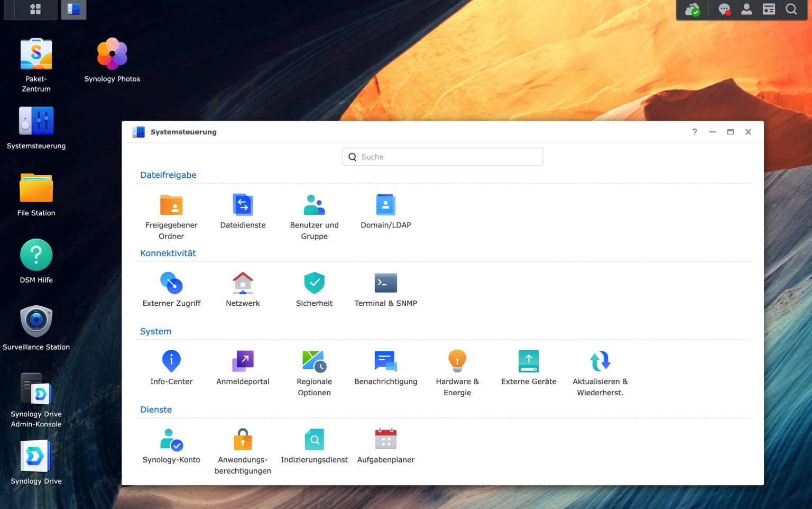Open Info-Center
The width and height of the screenshot is (812, 509).
tap(171, 368)
